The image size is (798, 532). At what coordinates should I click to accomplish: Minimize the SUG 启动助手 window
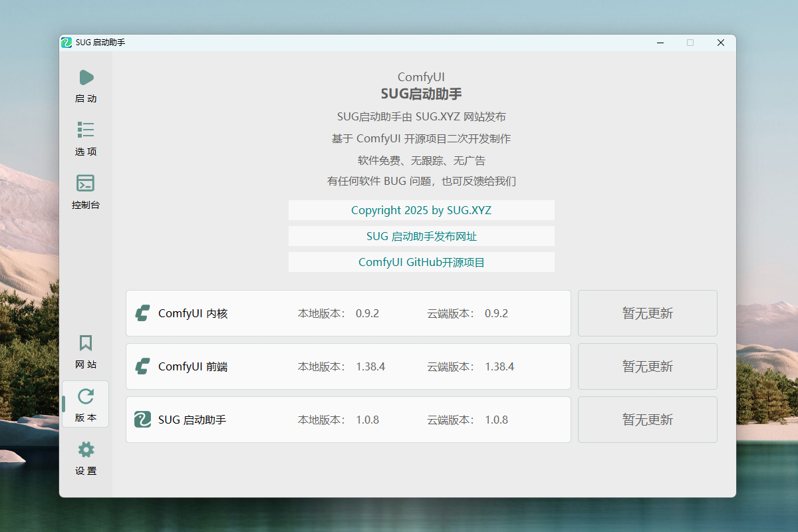pyautogui.click(x=660, y=43)
